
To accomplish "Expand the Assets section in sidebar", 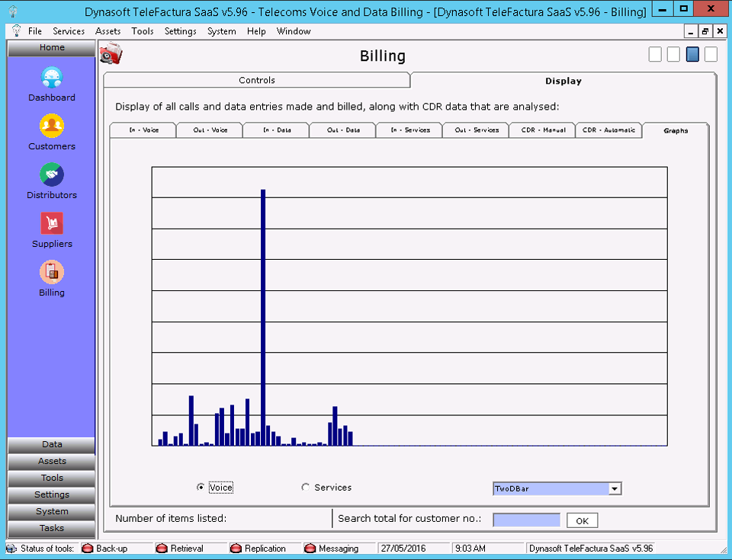I will coord(52,462).
